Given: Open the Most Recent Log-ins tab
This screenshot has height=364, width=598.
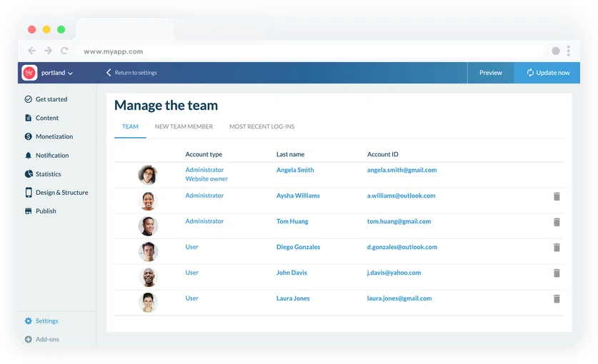Looking at the screenshot, I should tap(261, 126).
